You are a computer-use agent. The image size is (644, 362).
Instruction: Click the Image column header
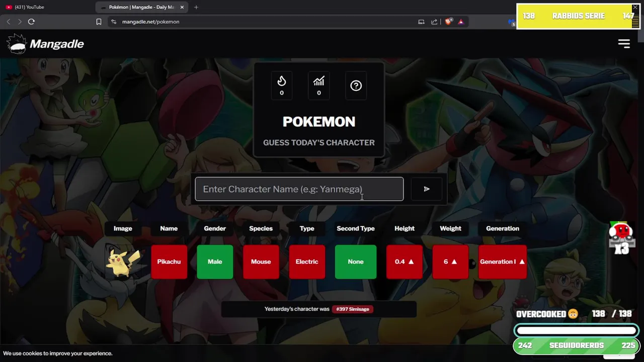(x=123, y=228)
